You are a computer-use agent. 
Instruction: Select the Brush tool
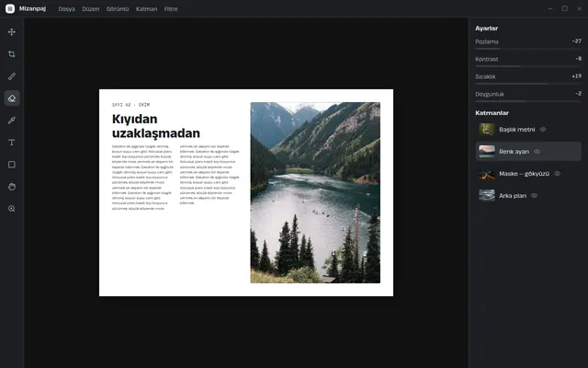(x=12, y=76)
